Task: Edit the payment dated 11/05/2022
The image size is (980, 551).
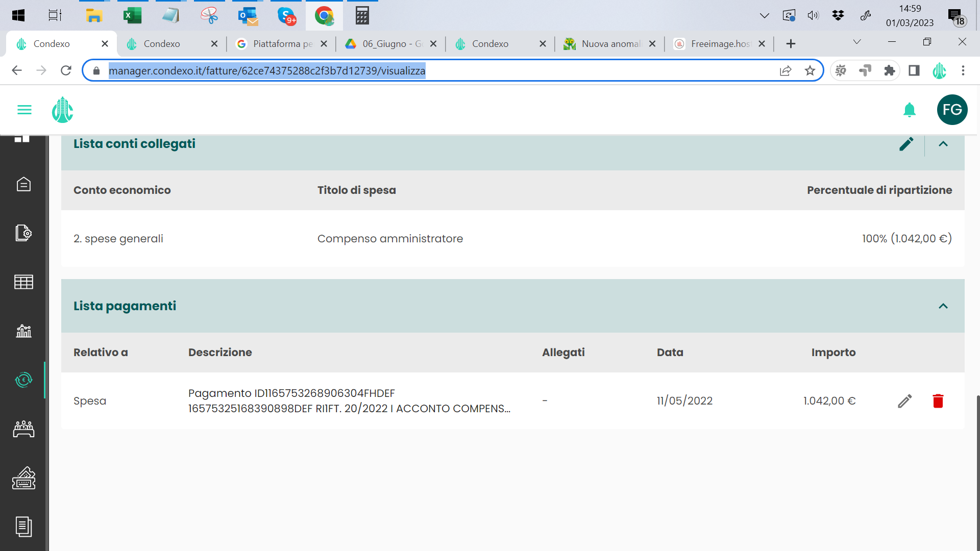Action: click(905, 401)
